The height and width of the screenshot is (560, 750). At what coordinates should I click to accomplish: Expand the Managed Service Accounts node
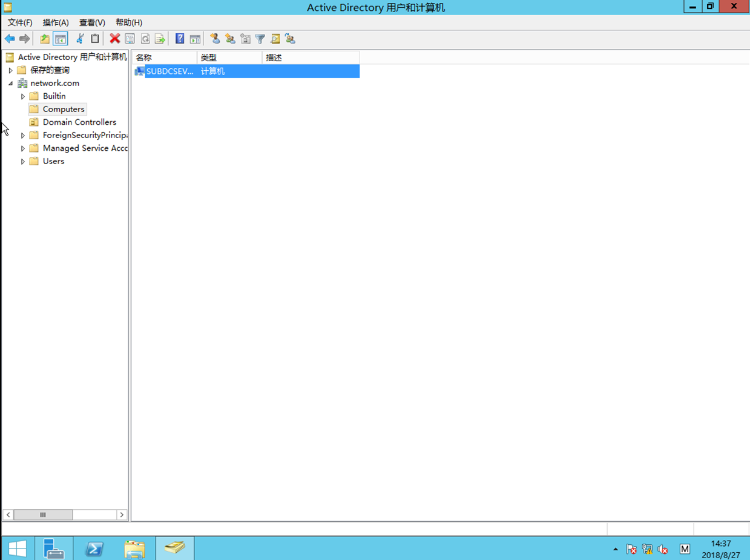(23, 148)
